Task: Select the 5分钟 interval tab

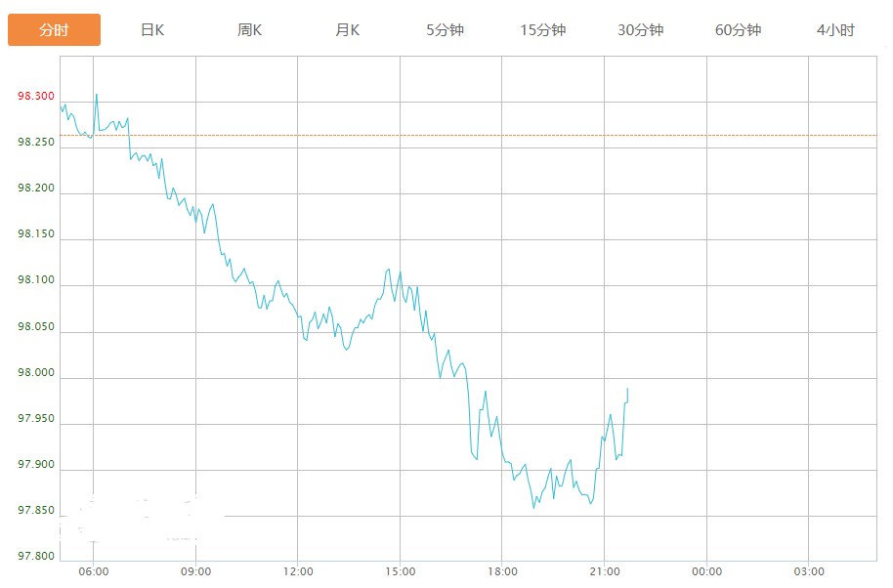Action: point(446,30)
